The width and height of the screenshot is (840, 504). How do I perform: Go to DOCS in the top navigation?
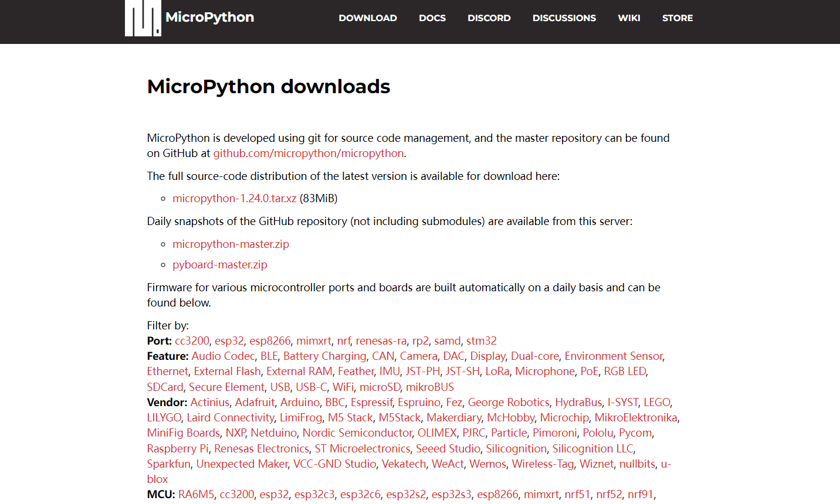tap(432, 18)
